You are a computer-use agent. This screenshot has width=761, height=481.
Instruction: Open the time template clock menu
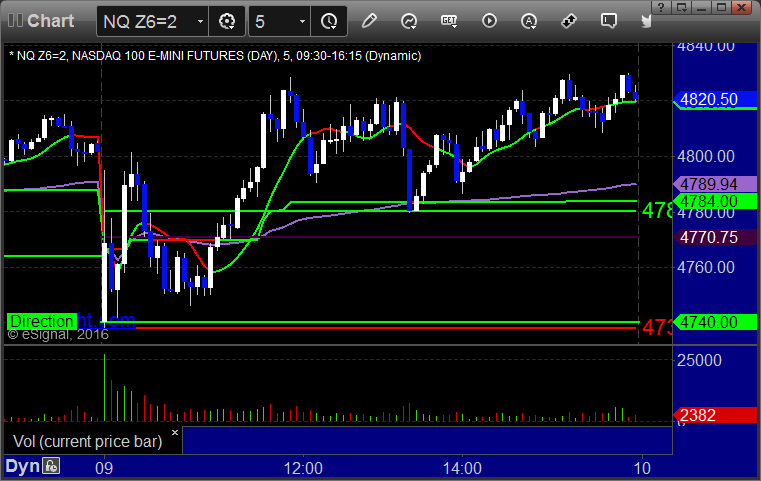point(329,21)
